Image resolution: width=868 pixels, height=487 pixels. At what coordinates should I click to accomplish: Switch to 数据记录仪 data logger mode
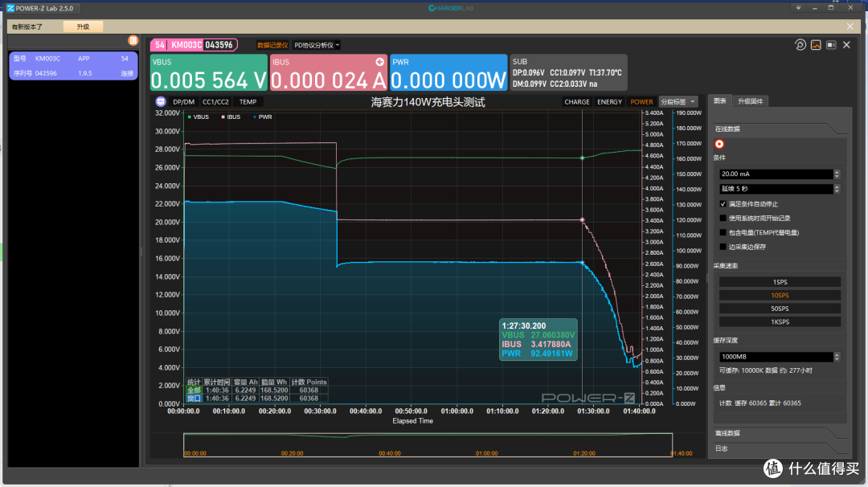tap(272, 45)
